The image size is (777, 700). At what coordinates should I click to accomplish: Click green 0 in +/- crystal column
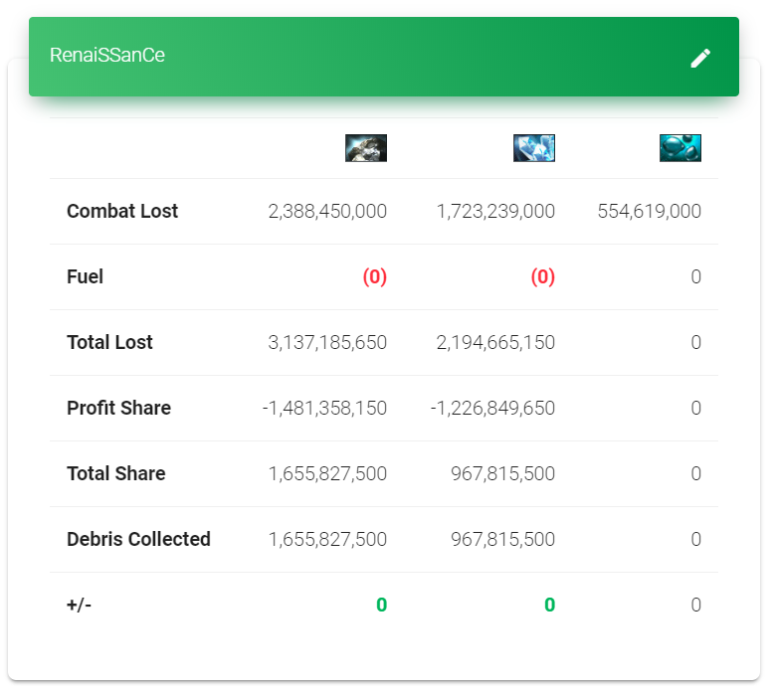tap(549, 605)
